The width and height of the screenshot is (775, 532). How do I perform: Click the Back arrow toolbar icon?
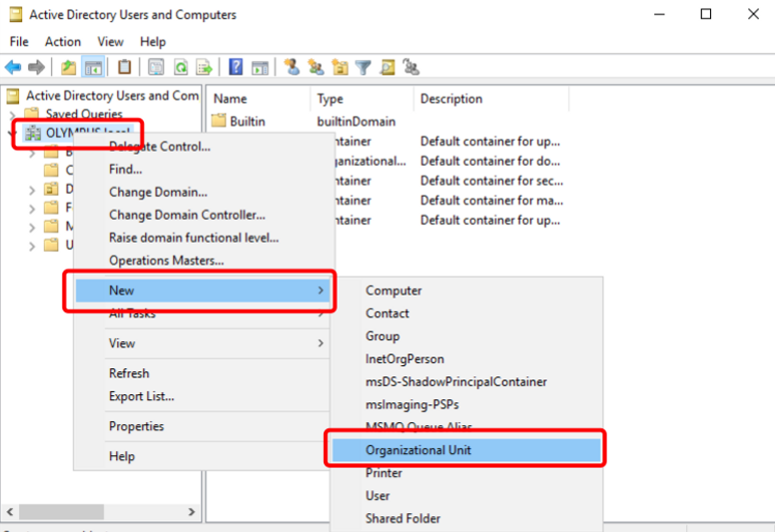13,68
